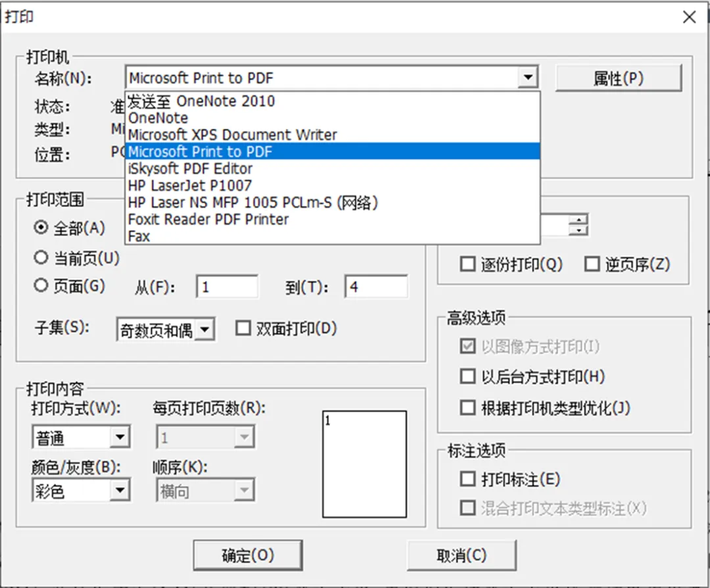
Task: Enable 打印标注(E) checkbox
Action: point(510,479)
